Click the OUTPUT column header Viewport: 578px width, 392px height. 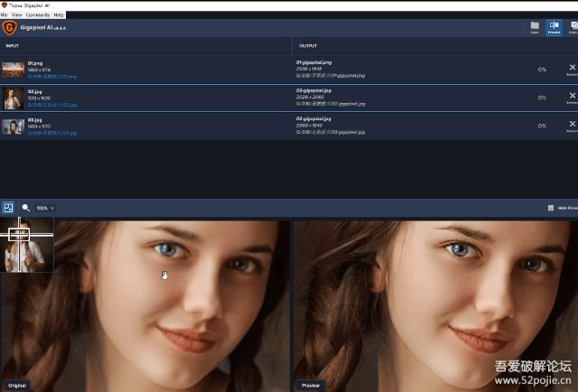point(308,46)
